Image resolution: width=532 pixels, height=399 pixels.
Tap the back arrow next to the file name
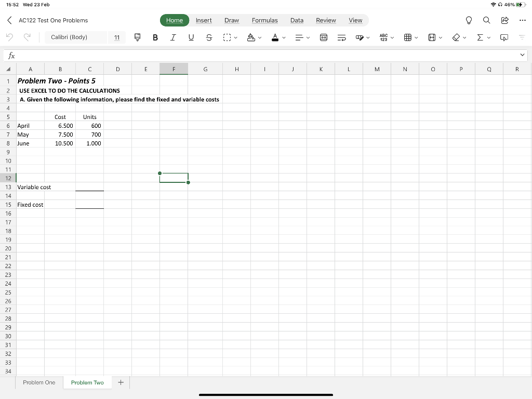(x=9, y=20)
